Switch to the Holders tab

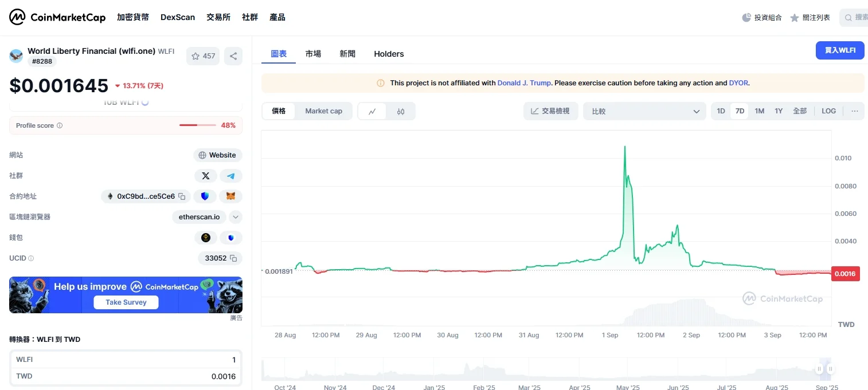[x=389, y=54]
